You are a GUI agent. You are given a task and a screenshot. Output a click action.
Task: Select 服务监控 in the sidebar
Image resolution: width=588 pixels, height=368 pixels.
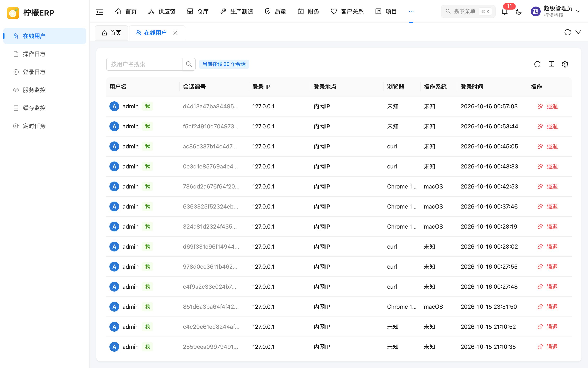pos(45,90)
